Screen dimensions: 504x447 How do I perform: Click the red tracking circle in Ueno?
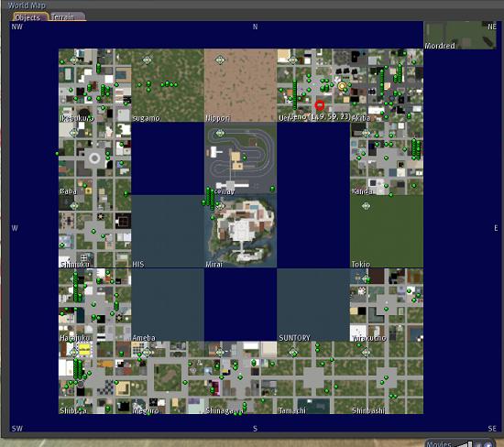tap(319, 104)
